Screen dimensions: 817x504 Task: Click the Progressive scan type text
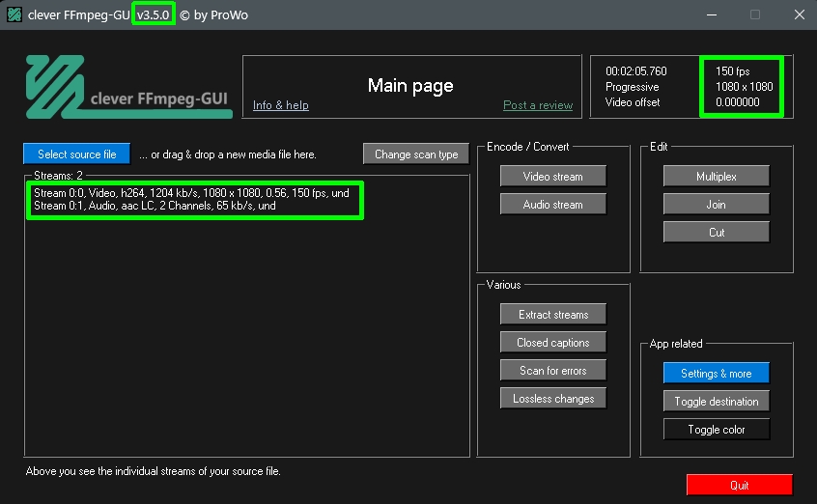pyautogui.click(x=632, y=87)
